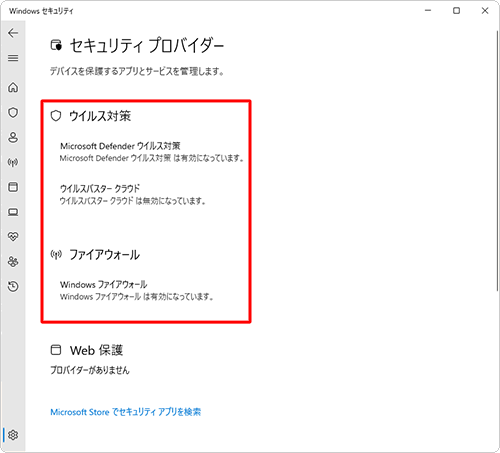Screen dimensions: 500x453
Task: Select ウイルスバスター クラウド provider entry
Action: (133, 194)
